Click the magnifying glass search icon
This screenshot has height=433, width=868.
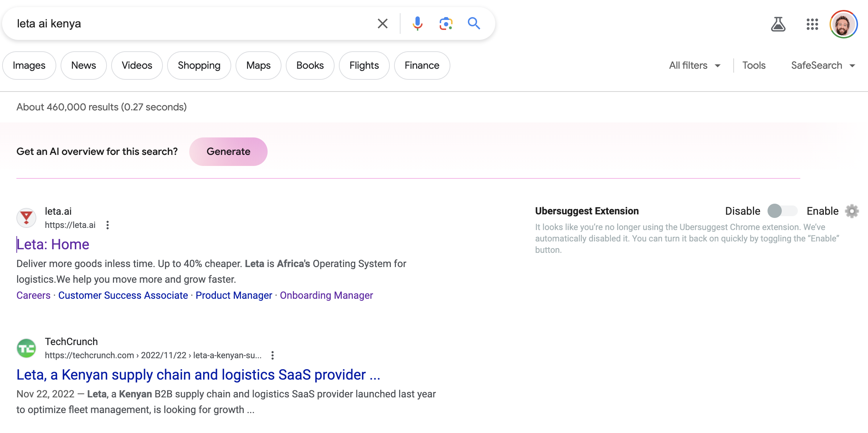pos(474,24)
